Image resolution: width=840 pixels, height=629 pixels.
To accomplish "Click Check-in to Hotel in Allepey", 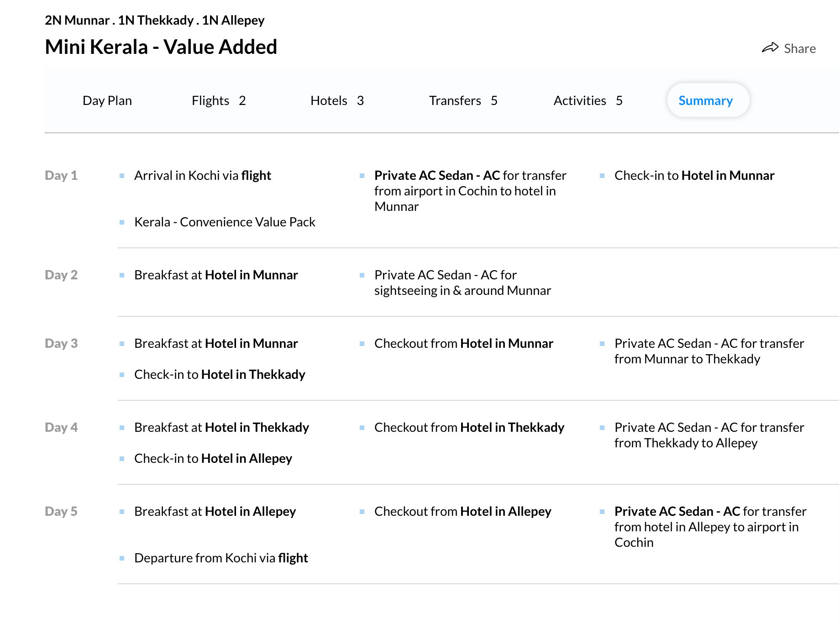I will (213, 458).
